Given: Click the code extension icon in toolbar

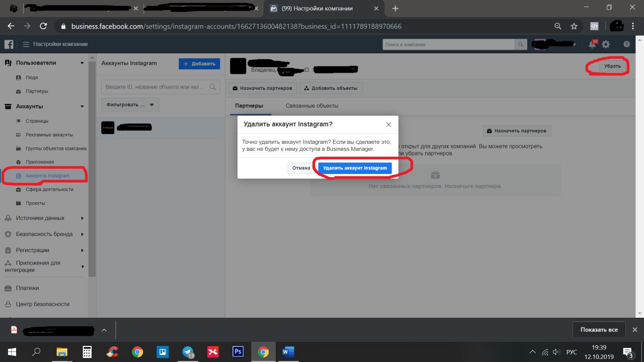Looking at the screenshot, I should coord(594,26).
